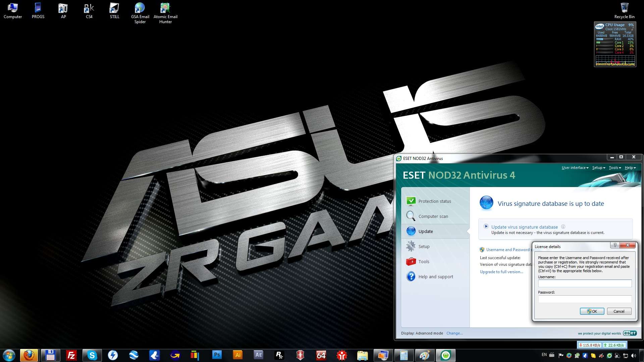Image resolution: width=644 pixels, height=362 pixels.
Task: Open the 64 icon app in taskbar
Action: pos(321,355)
